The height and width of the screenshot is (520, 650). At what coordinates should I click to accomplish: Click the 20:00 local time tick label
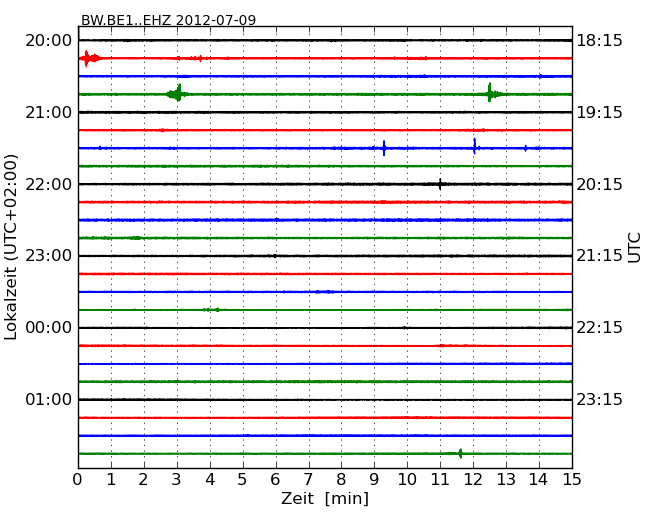[x=49, y=41]
